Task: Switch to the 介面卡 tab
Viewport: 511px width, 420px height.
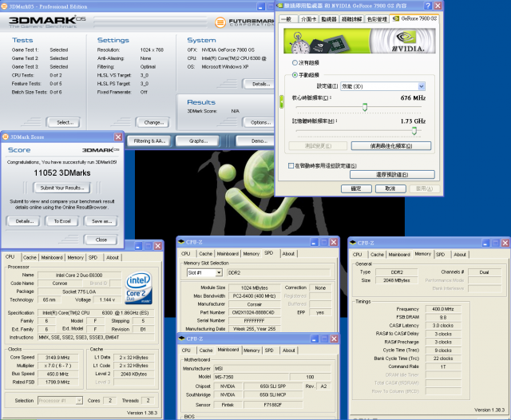Action: [x=308, y=19]
